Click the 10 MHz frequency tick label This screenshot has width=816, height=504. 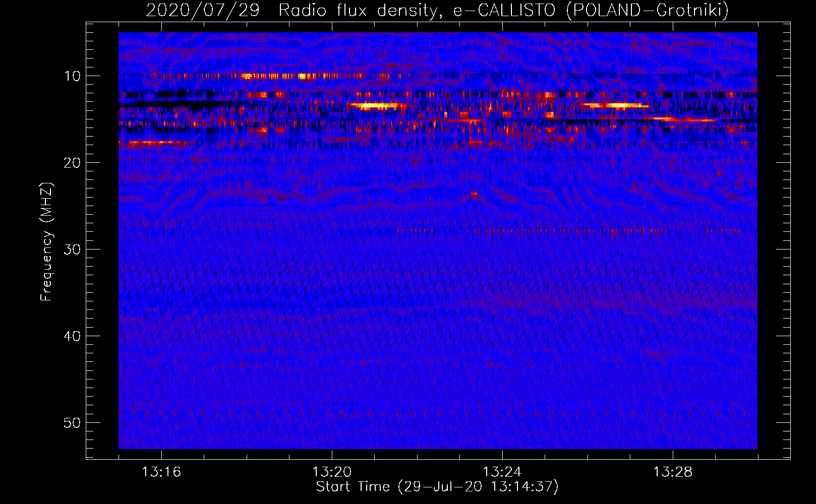[73, 76]
